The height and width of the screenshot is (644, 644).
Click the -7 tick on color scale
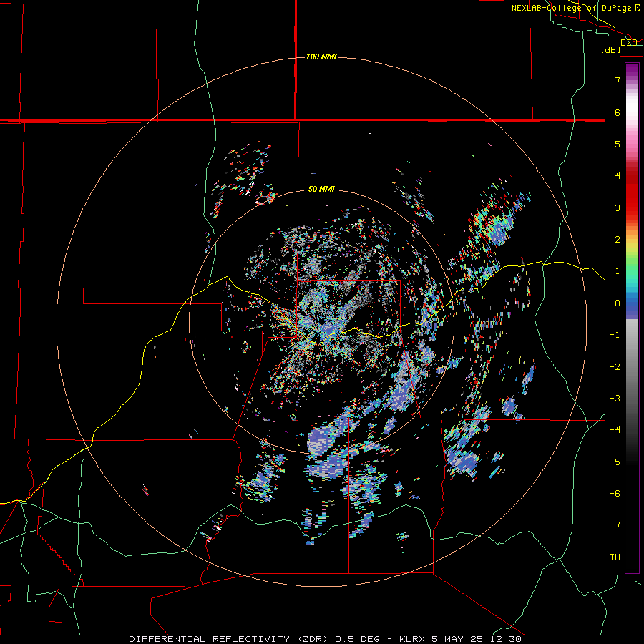615,525
